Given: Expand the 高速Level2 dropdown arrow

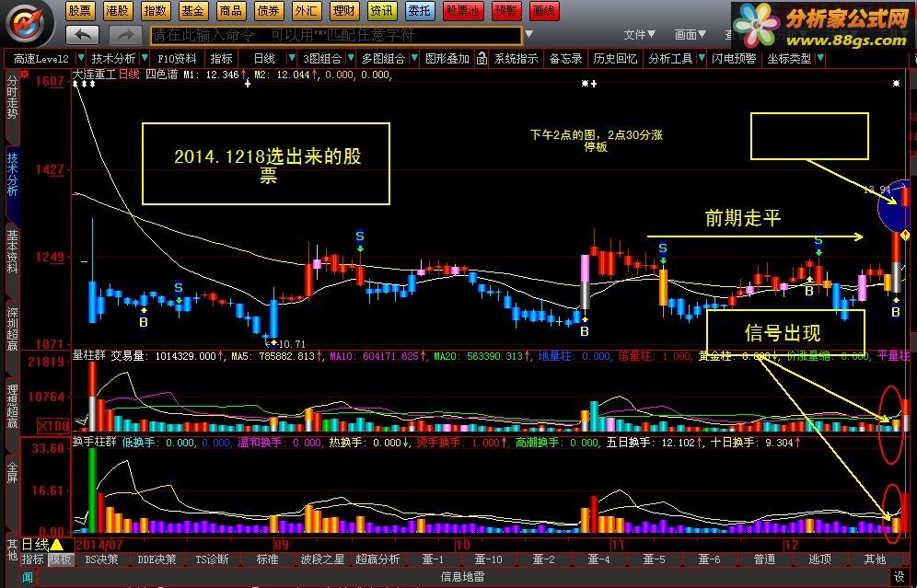Looking at the screenshot, I should click(x=81, y=59).
